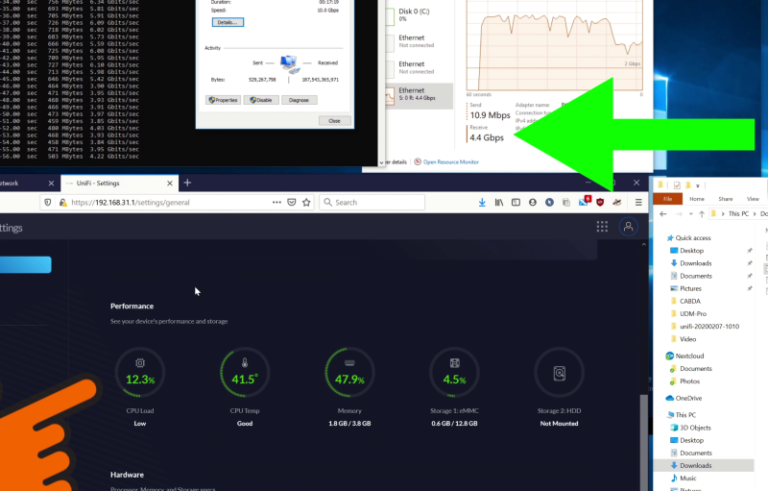Click the site security lock icon

coord(63,202)
